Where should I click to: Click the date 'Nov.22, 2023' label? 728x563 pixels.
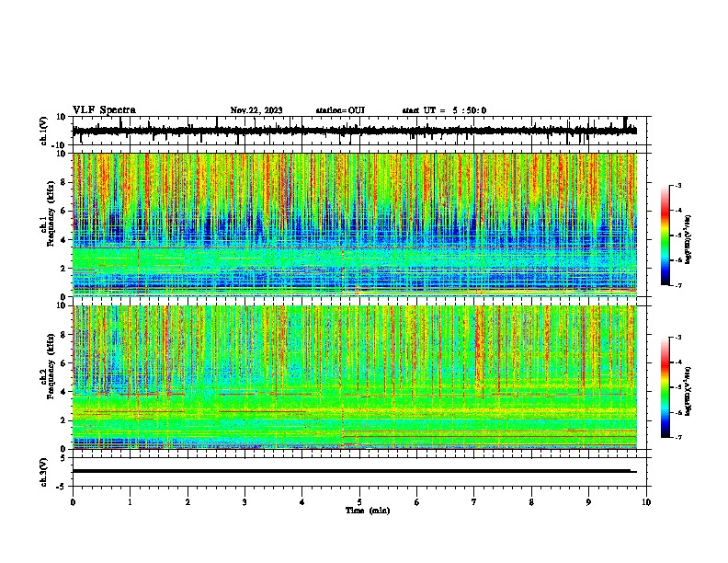coord(256,110)
